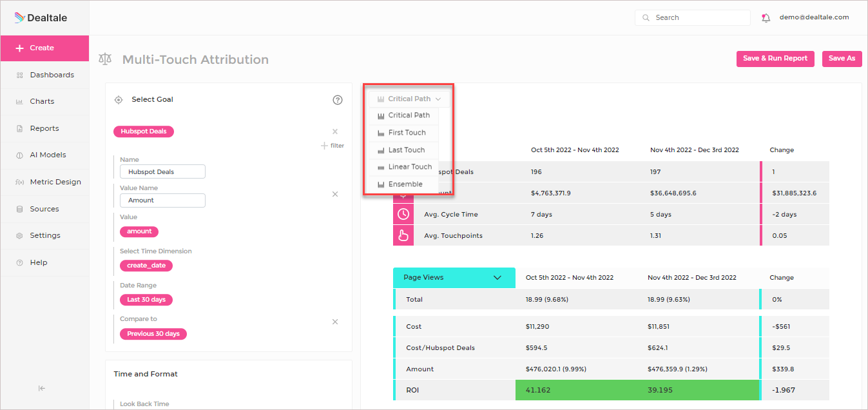Click the Sources database icon
868x410 pixels.
coord(19,209)
